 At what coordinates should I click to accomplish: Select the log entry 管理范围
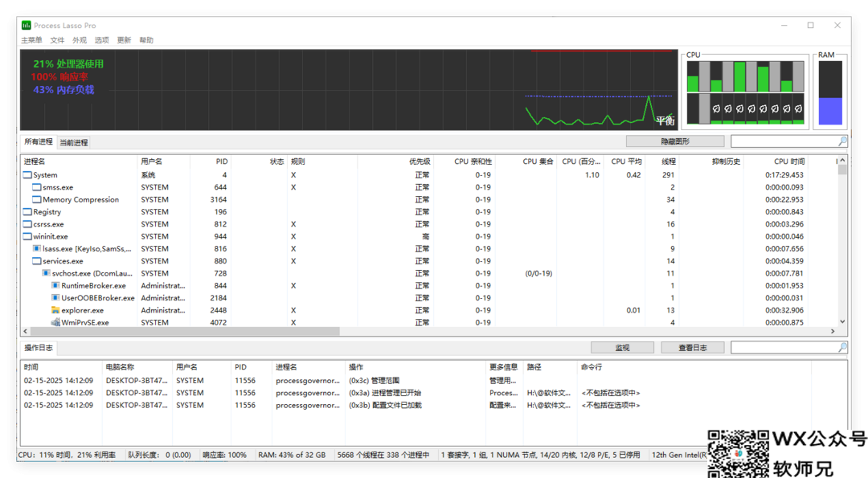pos(433,381)
